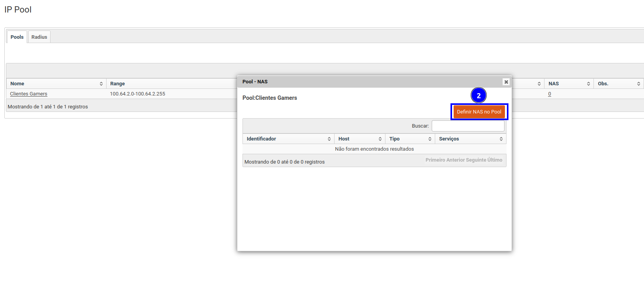Click the sort arrows in Obs. column
Image resolution: width=644 pixels, height=299 pixels.
[x=639, y=84]
